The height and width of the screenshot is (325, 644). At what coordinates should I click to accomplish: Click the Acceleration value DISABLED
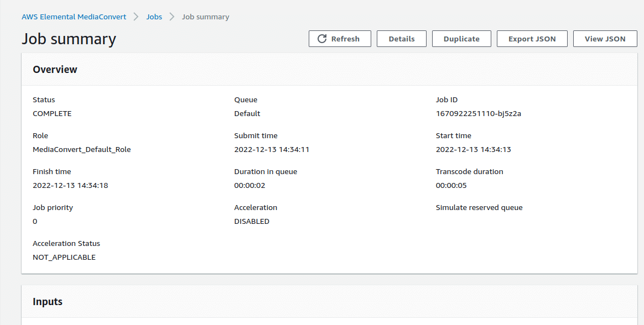tap(252, 221)
